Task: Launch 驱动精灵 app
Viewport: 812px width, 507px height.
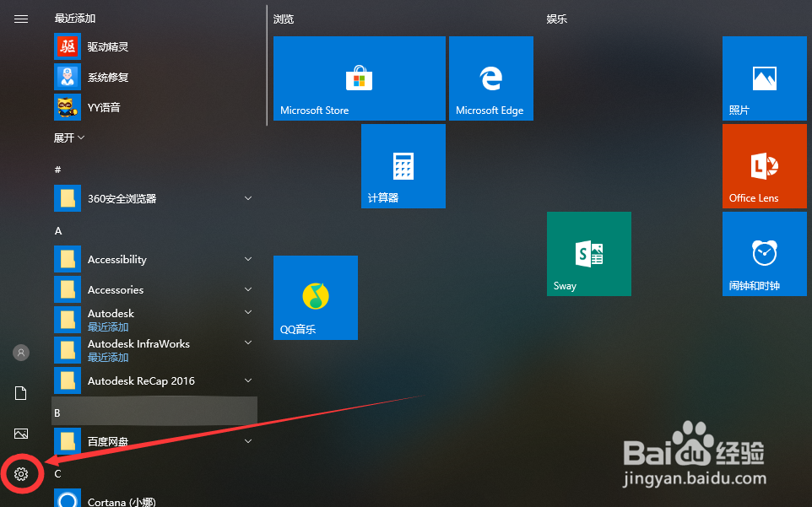Action: [x=155, y=46]
